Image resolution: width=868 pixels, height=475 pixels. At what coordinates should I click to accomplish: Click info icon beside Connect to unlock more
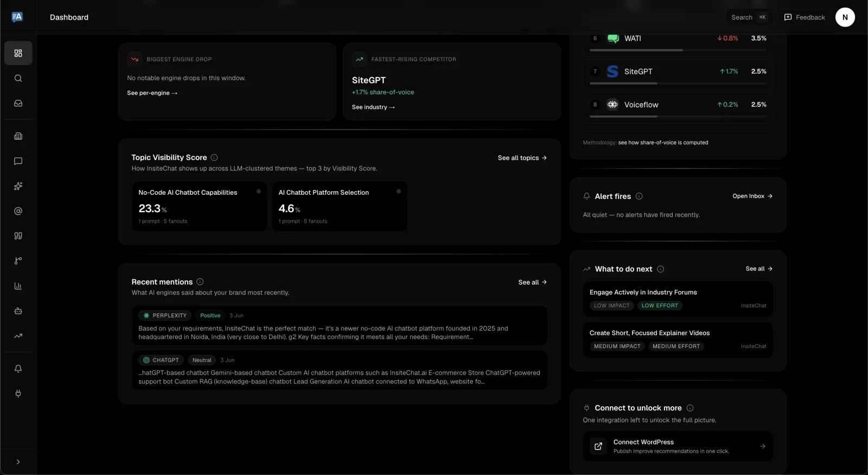(690, 408)
